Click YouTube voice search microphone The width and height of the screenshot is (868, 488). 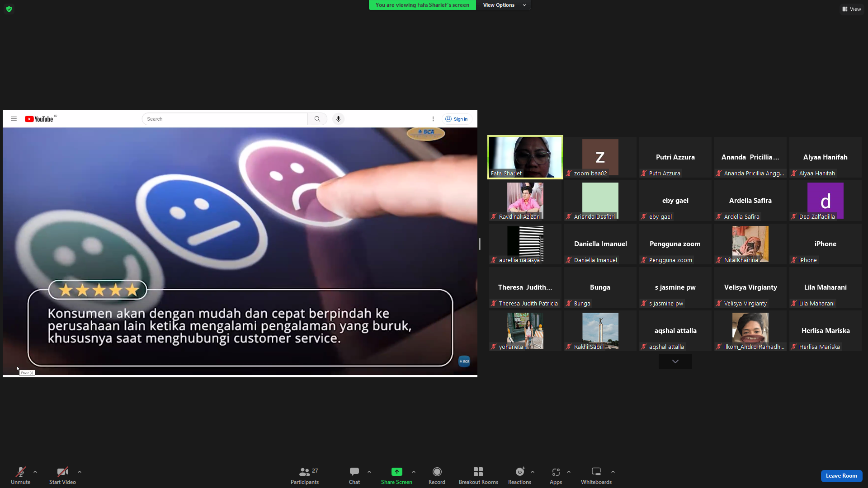click(x=338, y=119)
